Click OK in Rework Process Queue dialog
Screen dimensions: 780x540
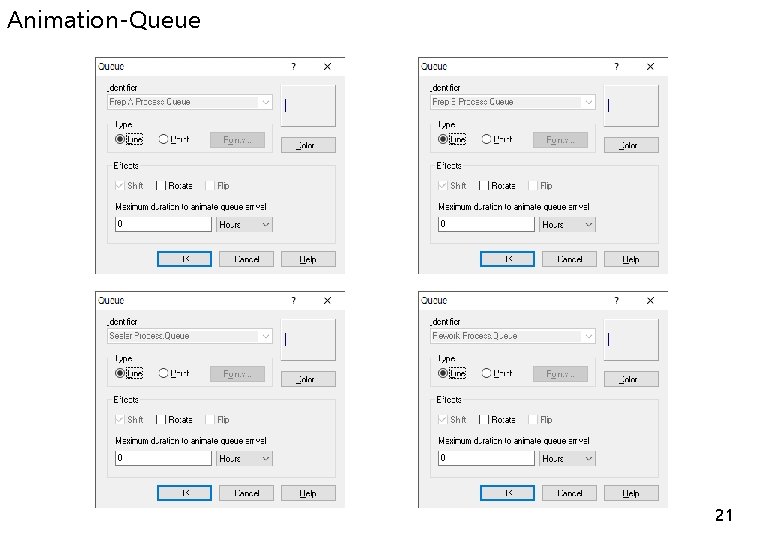[x=507, y=493]
